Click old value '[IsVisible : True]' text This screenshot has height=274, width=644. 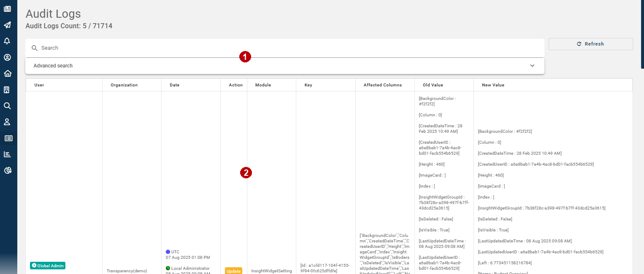[x=434, y=230]
